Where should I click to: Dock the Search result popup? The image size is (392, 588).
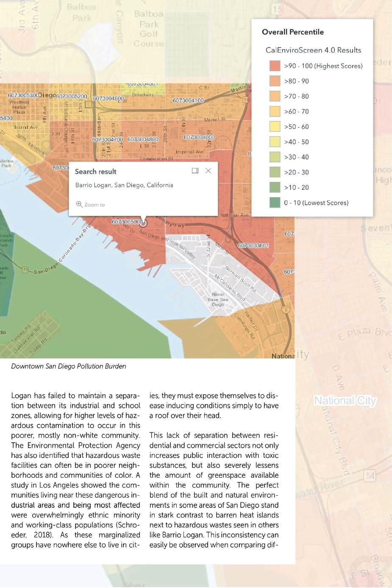pyautogui.click(x=195, y=170)
